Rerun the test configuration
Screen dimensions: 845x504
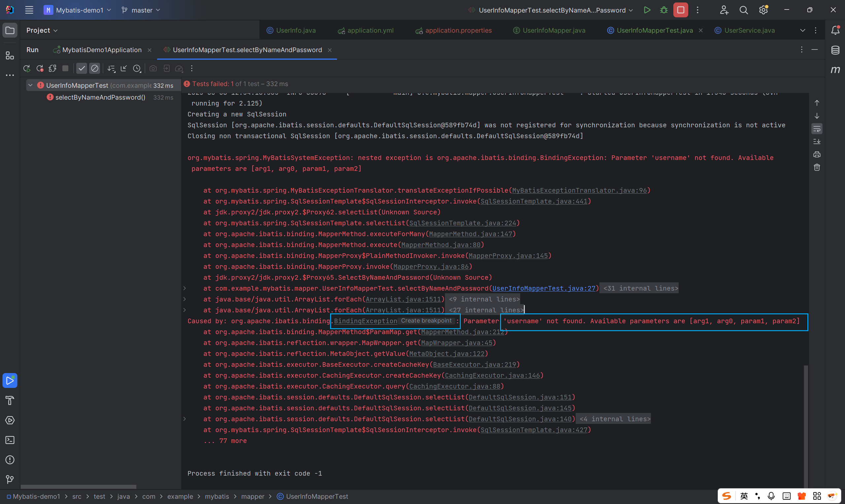(27, 69)
